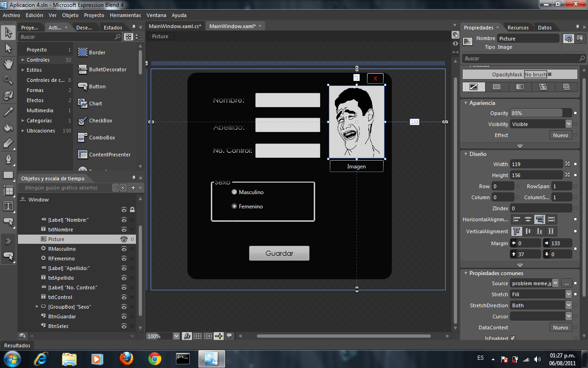Viewport: 588px width, 368px height.
Task: Select the Camera Orbit tool
Action: click(8, 96)
